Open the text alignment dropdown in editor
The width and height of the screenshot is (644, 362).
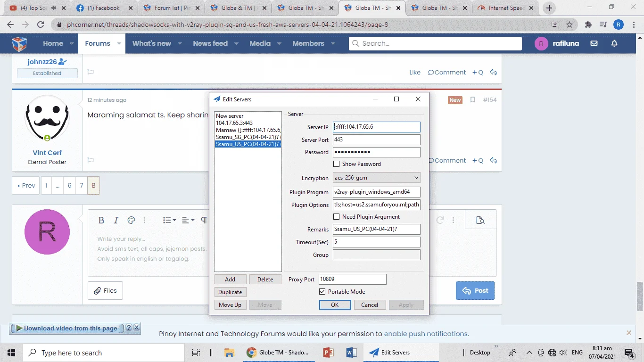[188, 220]
